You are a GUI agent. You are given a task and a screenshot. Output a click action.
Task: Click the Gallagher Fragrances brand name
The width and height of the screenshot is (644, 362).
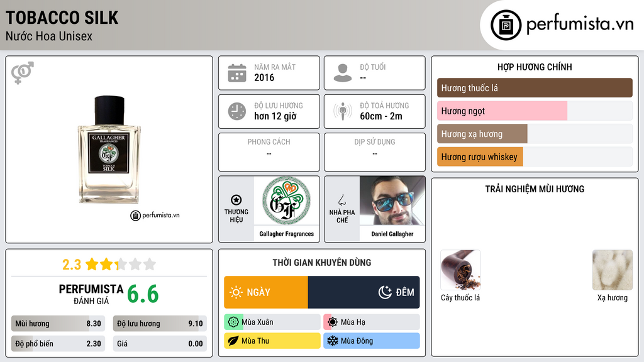[287, 234]
